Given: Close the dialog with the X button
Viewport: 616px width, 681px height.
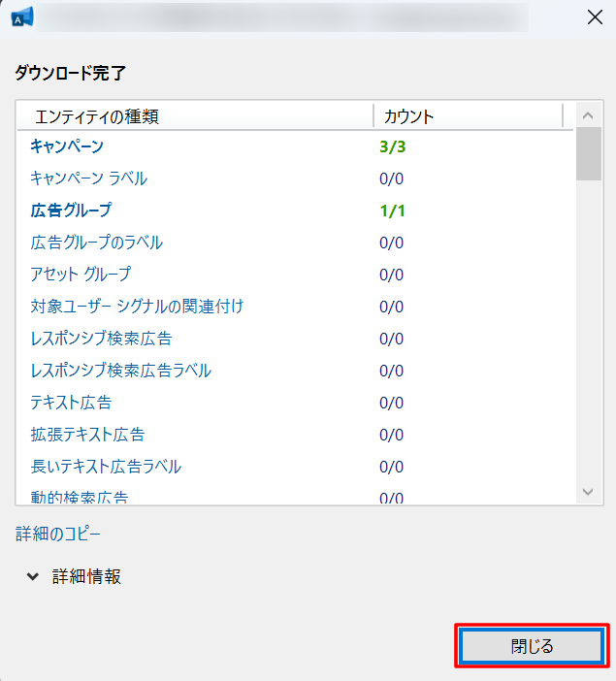Looking at the screenshot, I should (x=593, y=16).
